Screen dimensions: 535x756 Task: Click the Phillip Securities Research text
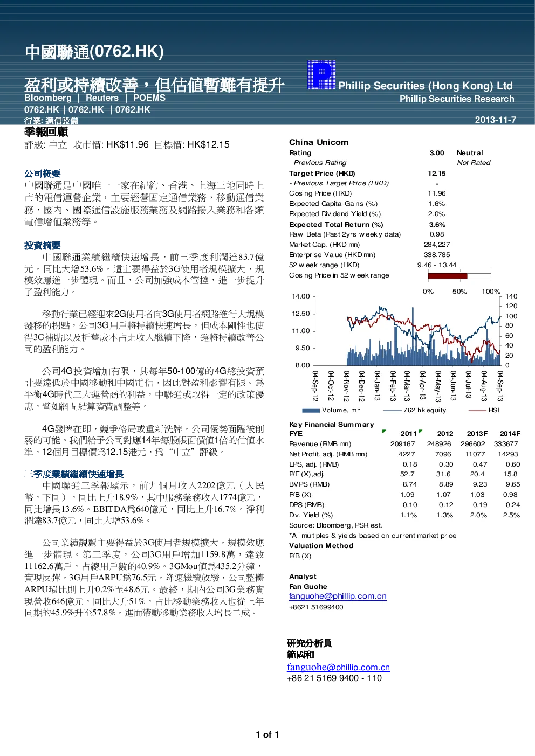(x=457, y=99)
